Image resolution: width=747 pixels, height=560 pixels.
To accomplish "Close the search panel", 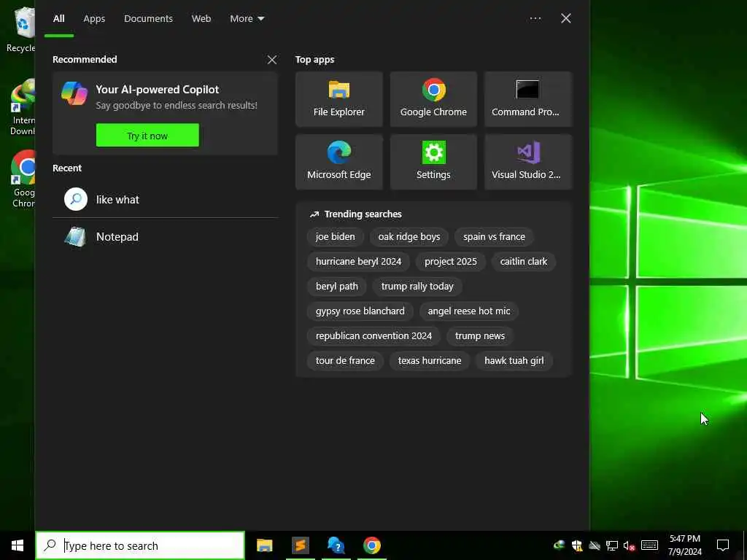I will pos(565,18).
